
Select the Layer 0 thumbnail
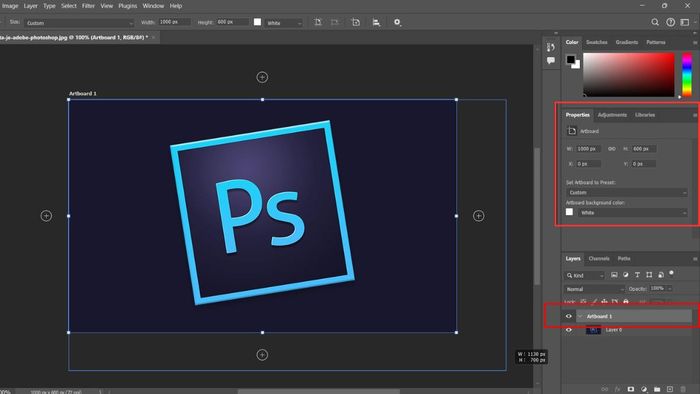593,330
